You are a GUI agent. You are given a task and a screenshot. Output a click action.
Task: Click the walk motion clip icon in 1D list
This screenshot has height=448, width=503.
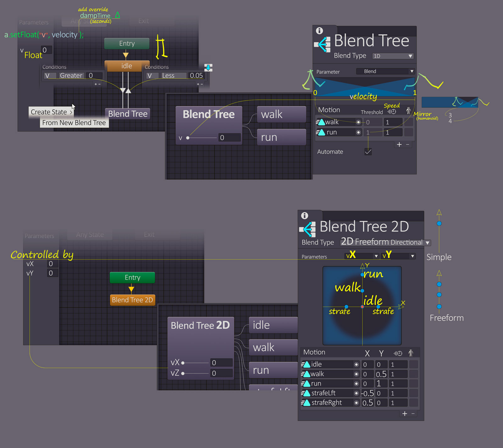[x=320, y=122]
